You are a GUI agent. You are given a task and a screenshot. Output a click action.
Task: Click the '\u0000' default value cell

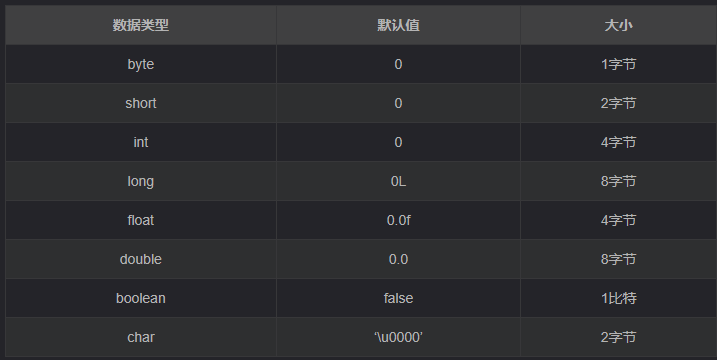pyautogui.click(x=398, y=337)
